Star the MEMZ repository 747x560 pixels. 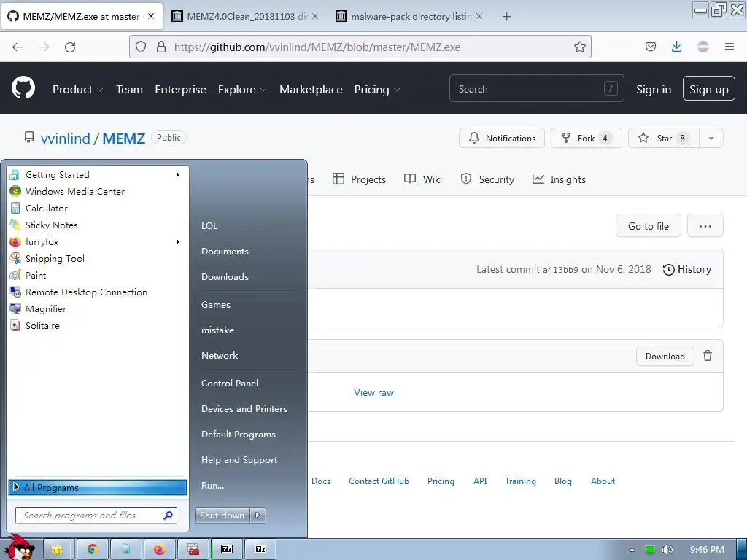664,138
